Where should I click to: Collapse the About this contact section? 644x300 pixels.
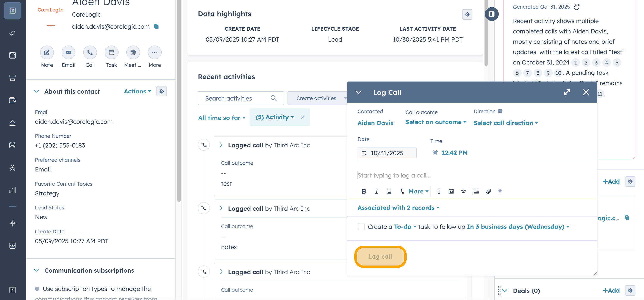pos(36,92)
